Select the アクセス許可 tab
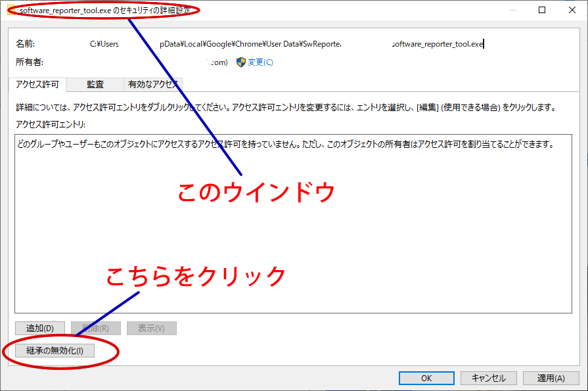Viewport: 588px width, 391px height. 37,84
